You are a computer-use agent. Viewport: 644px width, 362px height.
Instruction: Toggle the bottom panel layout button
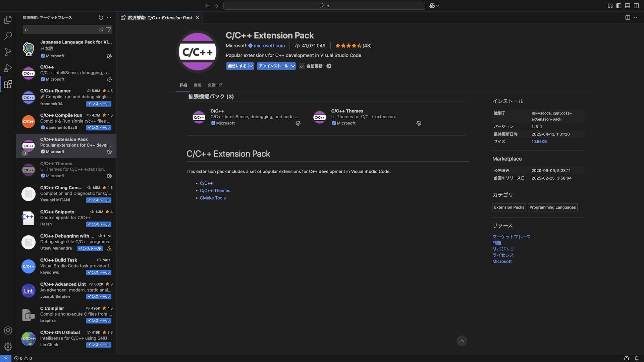tap(628, 6)
